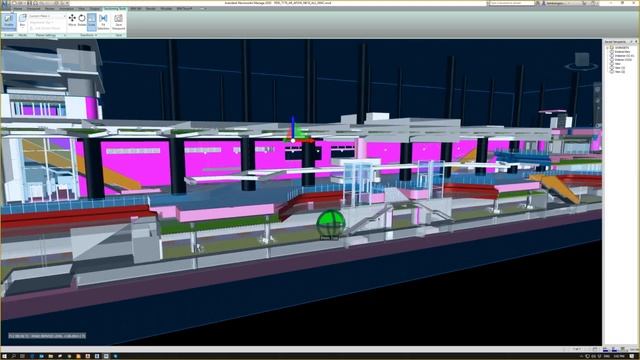Open the Box mode dropdown

click(x=22, y=21)
